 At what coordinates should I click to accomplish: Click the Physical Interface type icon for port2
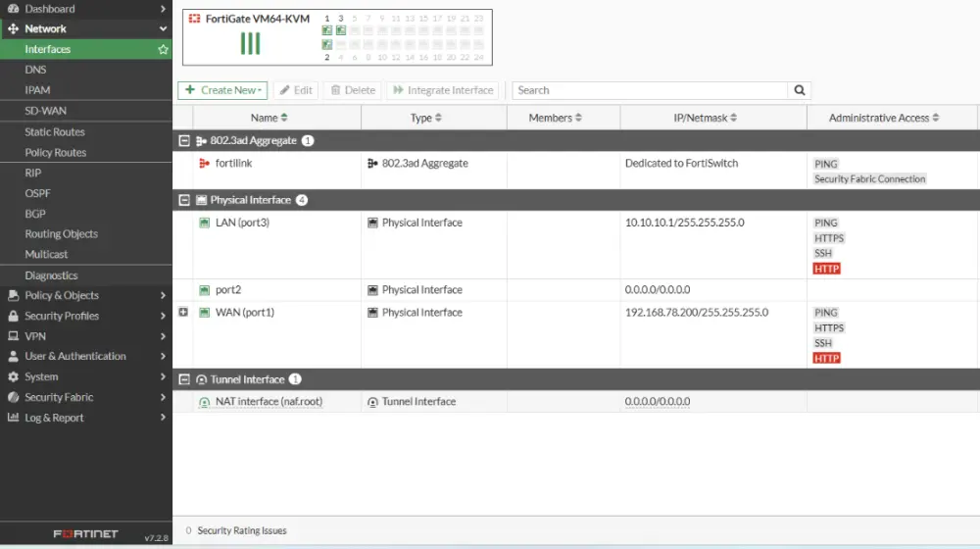(x=372, y=290)
